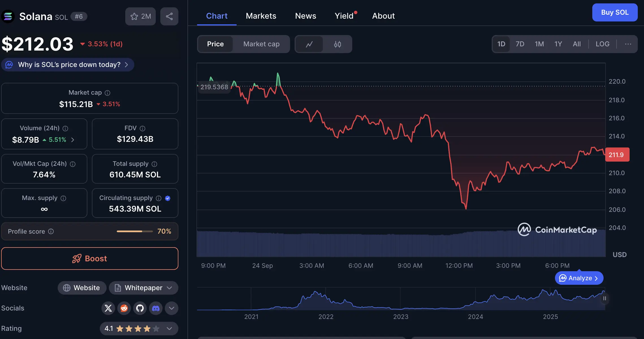644x339 pixels.
Task: Show Vol/Mkt Cap info icon
Action: point(73,164)
